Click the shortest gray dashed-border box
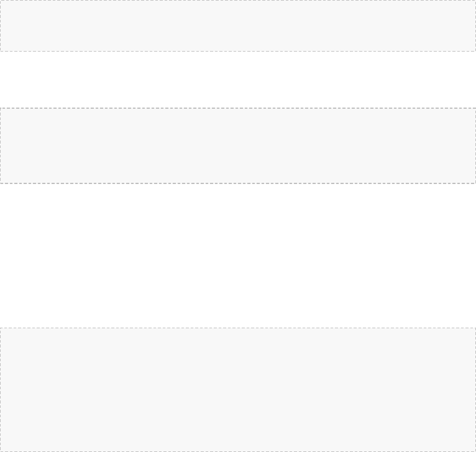The width and height of the screenshot is (476, 452). coord(238,25)
